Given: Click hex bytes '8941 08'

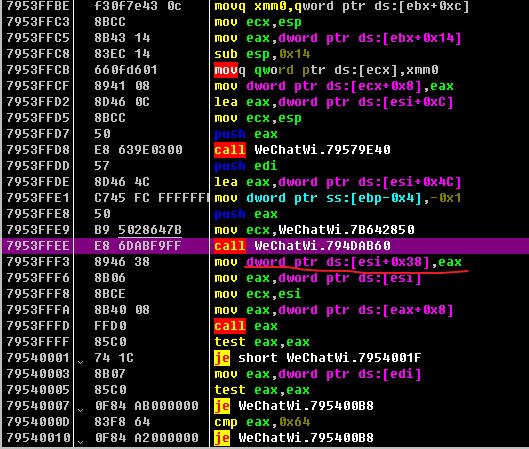Looking at the screenshot, I should tap(122, 86).
